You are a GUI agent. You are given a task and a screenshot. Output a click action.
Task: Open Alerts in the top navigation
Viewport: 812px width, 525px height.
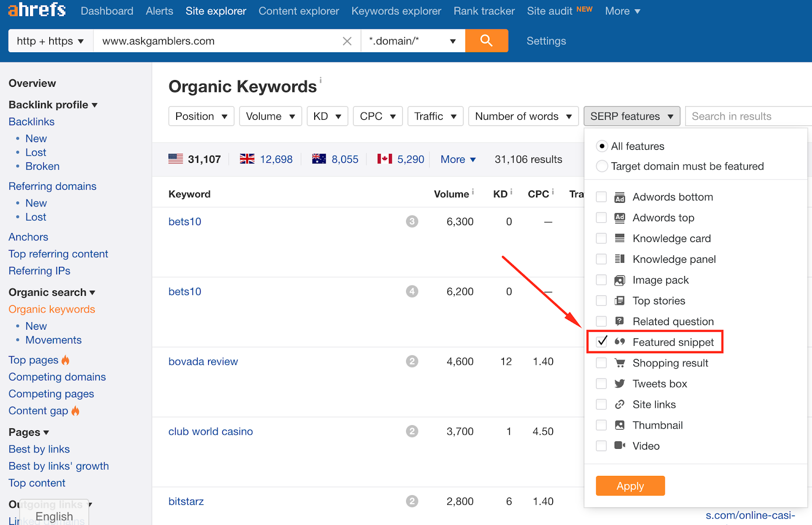pyautogui.click(x=159, y=11)
